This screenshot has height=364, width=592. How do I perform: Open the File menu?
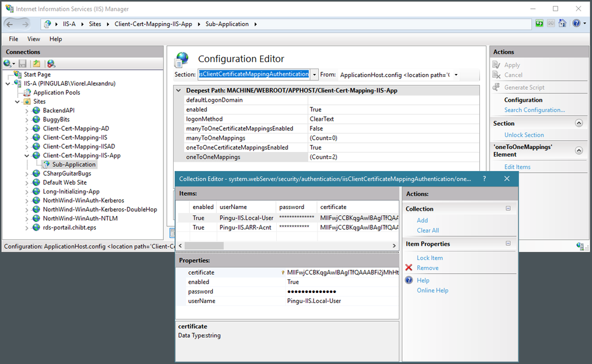pos(14,39)
